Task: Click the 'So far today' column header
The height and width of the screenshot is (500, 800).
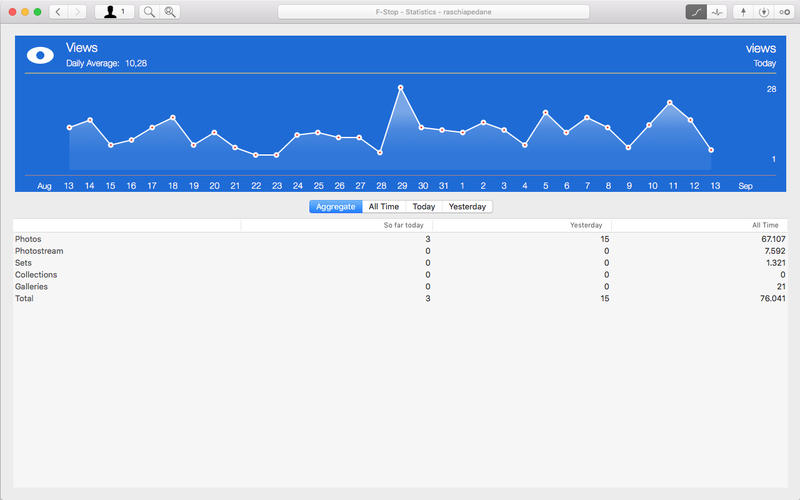Action: point(337,225)
